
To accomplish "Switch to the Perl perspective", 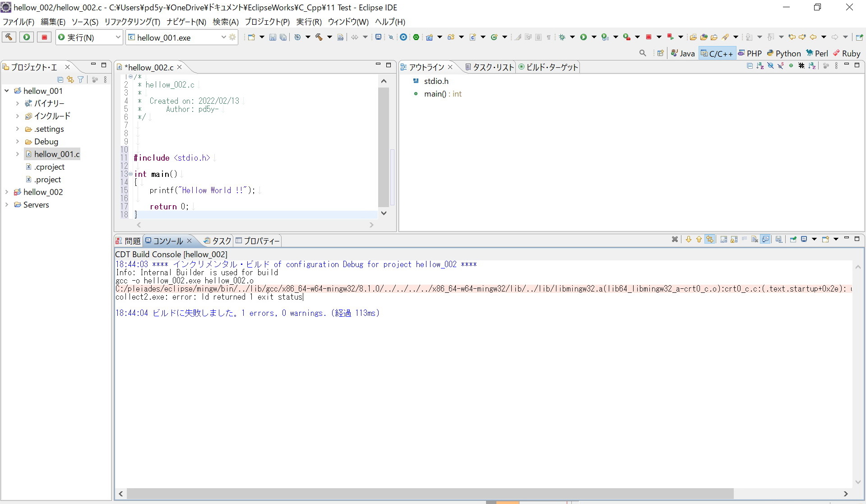I will [x=817, y=53].
